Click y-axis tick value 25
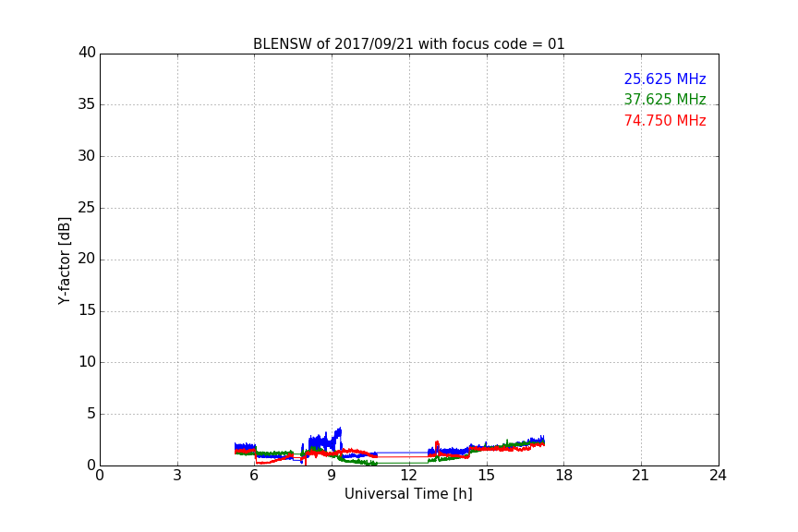The height and width of the screenshot is (532, 798). 87,208
